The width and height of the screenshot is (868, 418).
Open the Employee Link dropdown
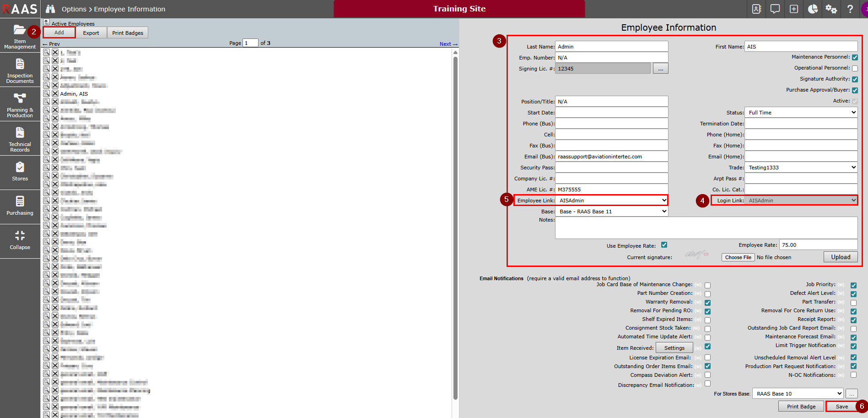[x=612, y=201]
